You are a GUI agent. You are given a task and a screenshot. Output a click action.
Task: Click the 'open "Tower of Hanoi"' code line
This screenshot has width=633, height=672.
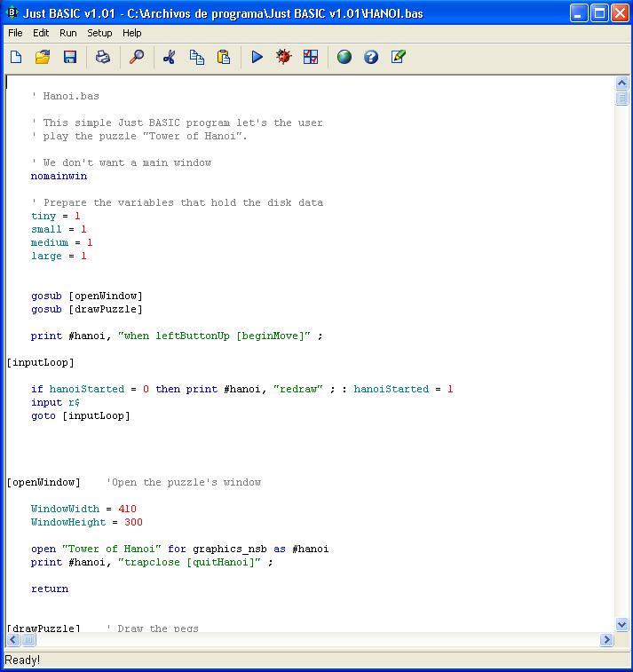[180, 549]
